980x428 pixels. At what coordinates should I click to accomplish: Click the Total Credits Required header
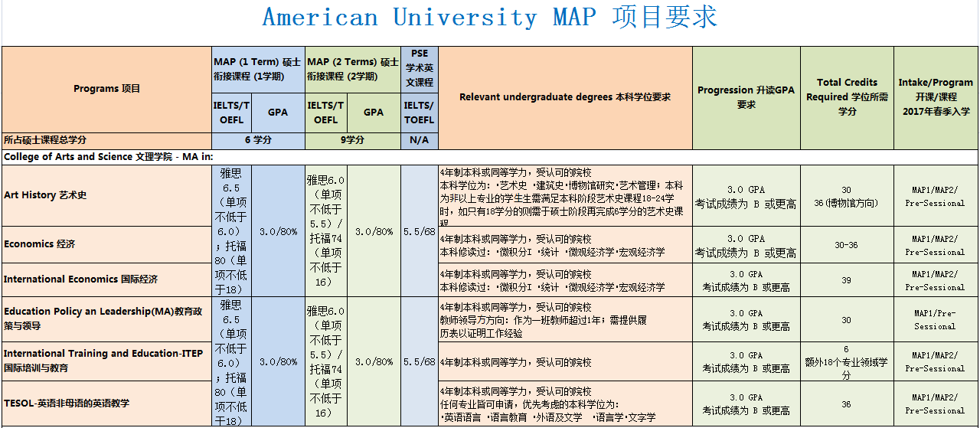tap(847, 97)
